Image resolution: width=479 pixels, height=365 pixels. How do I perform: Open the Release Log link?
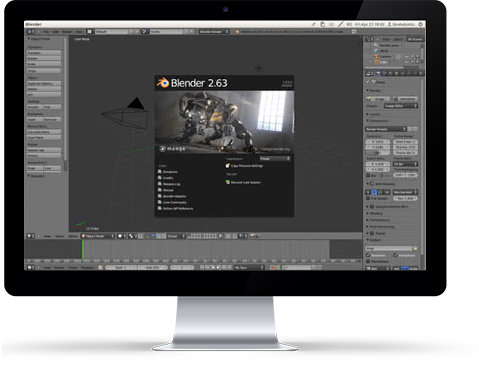coord(171,184)
